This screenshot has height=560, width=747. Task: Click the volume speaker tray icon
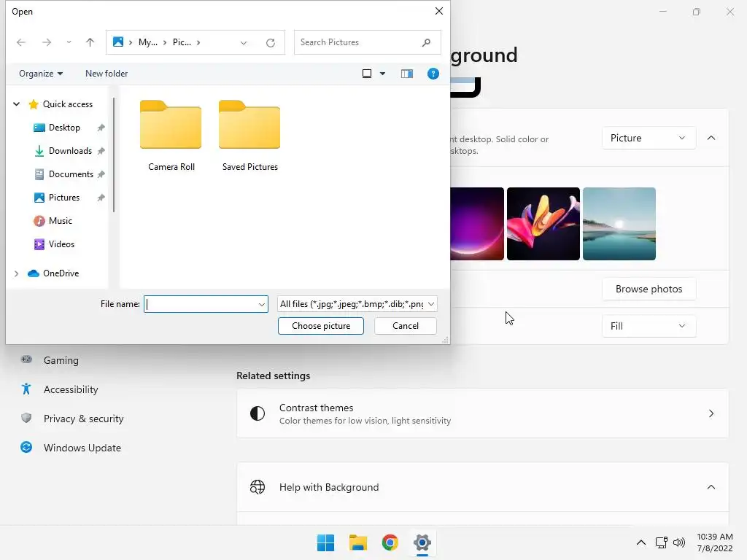click(x=679, y=542)
